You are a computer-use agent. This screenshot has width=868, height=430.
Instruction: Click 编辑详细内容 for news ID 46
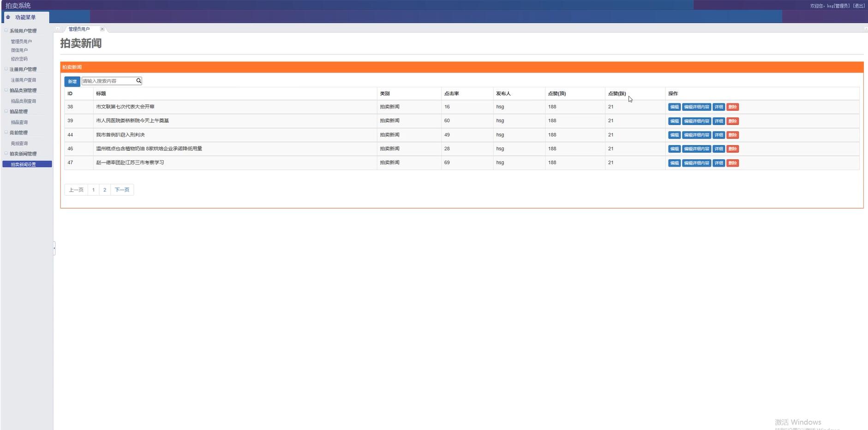coord(697,149)
